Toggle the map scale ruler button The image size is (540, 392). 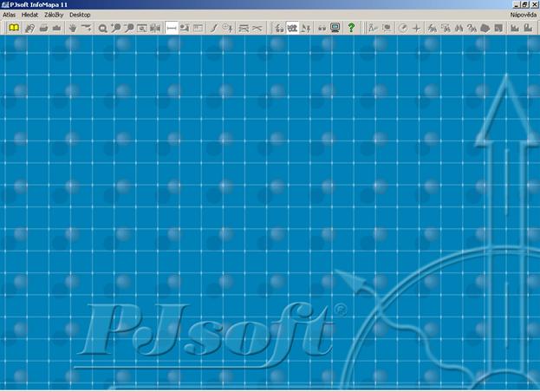(172, 28)
